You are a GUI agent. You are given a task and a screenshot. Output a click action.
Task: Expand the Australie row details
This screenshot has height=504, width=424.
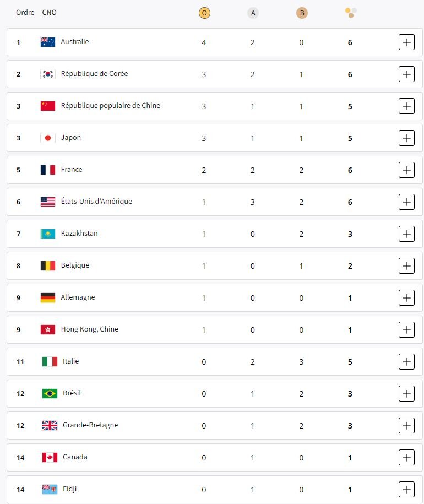(x=406, y=42)
